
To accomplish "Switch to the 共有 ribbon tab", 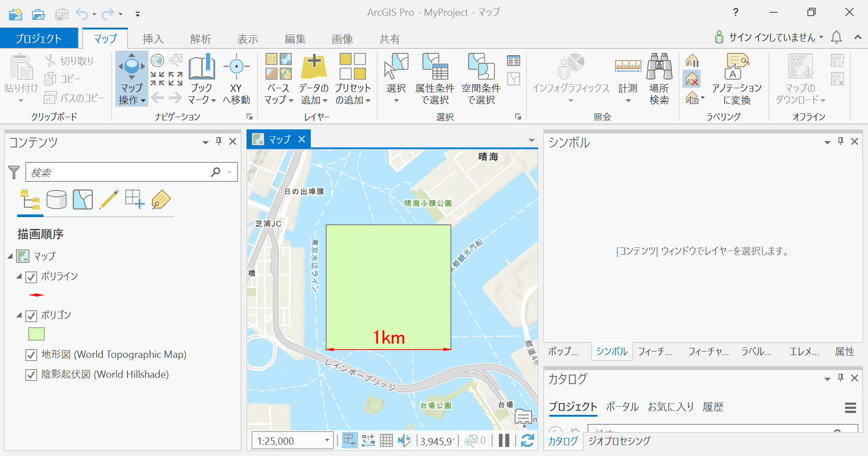I will coord(389,39).
